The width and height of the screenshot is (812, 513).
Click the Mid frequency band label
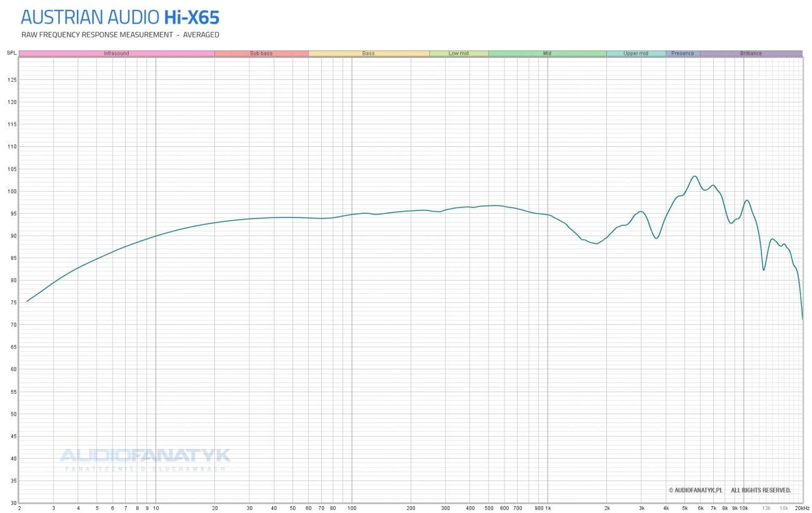547,54
